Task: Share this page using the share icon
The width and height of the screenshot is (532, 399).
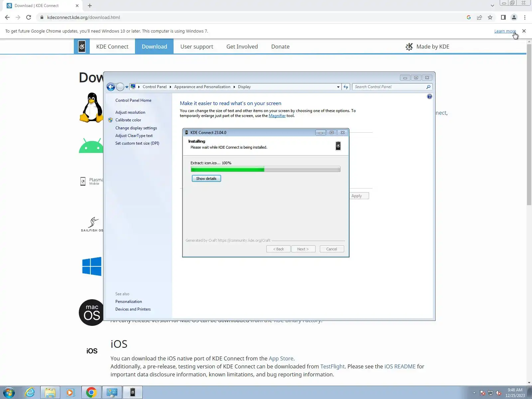Action: [479, 17]
